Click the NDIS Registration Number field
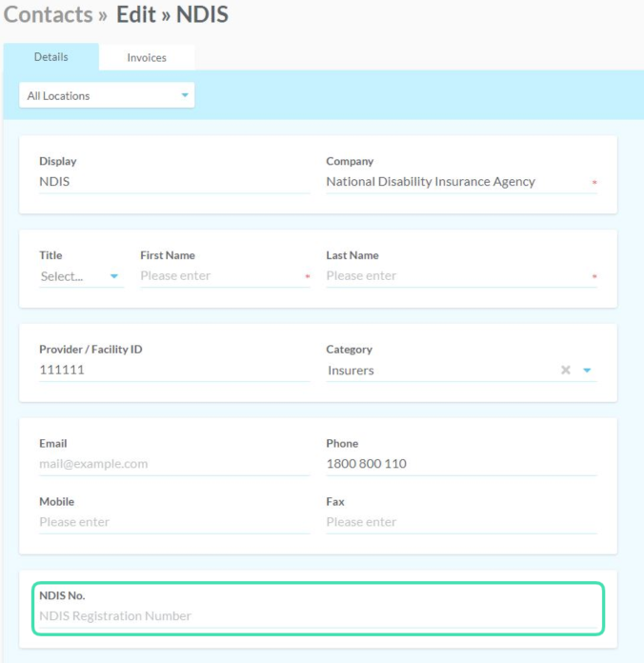The width and height of the screenshot is (644, 663). pyautogui.click(x=318, y=616)
